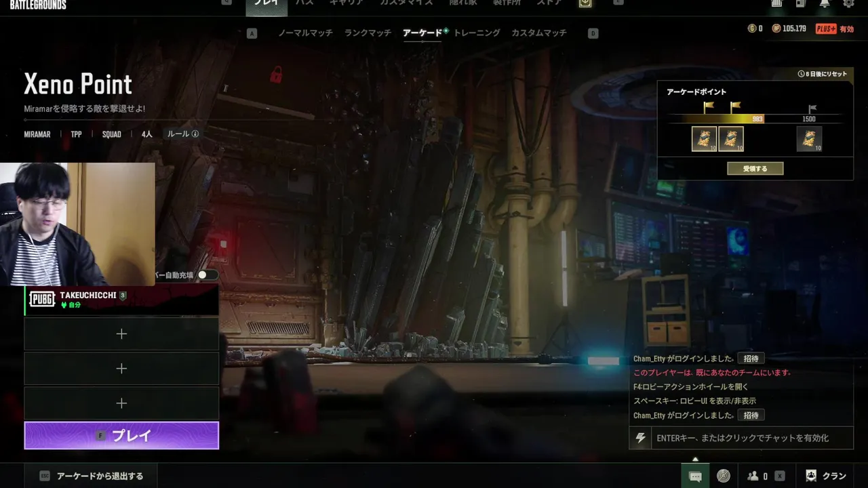Click 受領する to claim rewards

755,169
